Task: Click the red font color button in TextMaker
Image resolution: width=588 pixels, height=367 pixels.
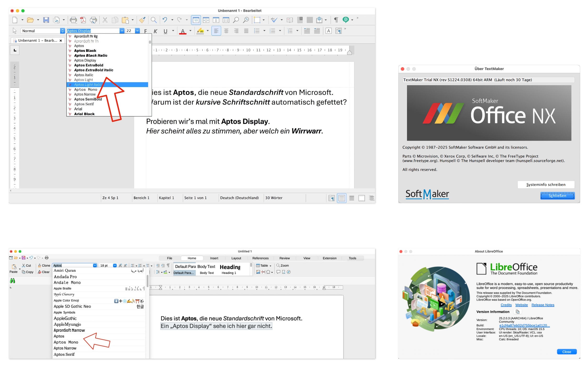Action: 183,31
